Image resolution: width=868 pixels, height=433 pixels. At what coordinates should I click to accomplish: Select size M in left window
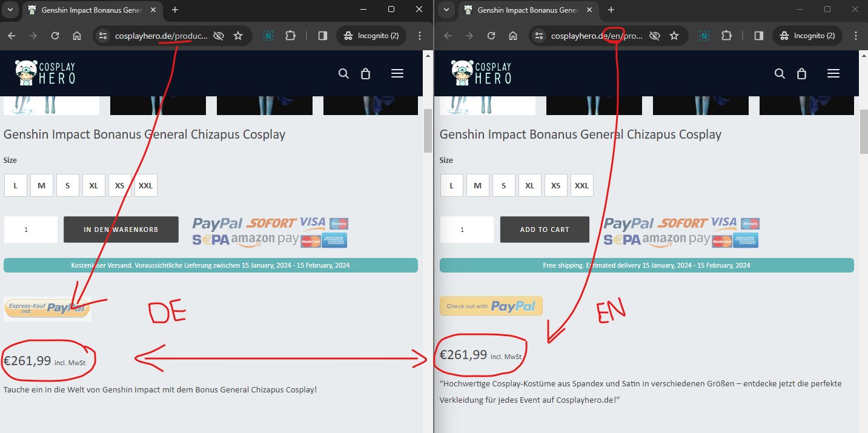pyautogui.click(x=41, y=186)
